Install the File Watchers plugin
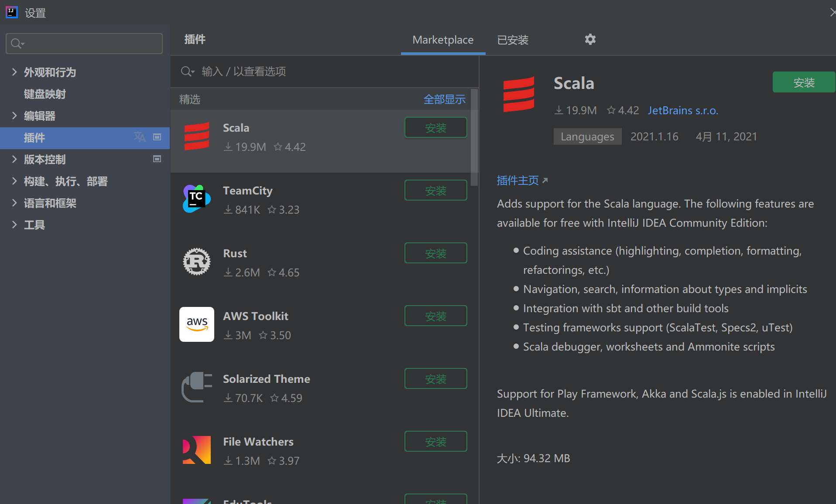Screen dimensions: 836x504 pyautogui.click(x=435, y=442)
